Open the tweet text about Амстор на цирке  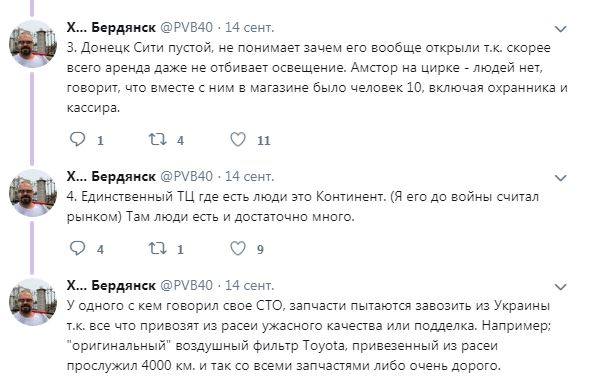317,78
